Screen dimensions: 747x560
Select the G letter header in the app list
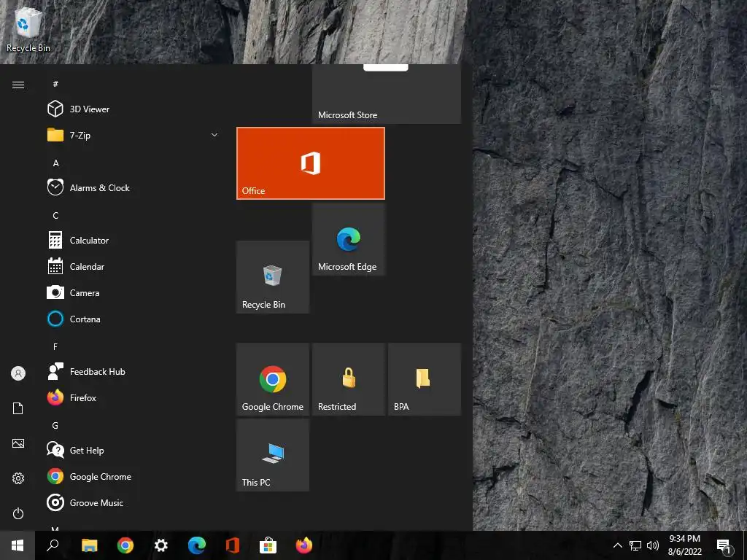55,426
